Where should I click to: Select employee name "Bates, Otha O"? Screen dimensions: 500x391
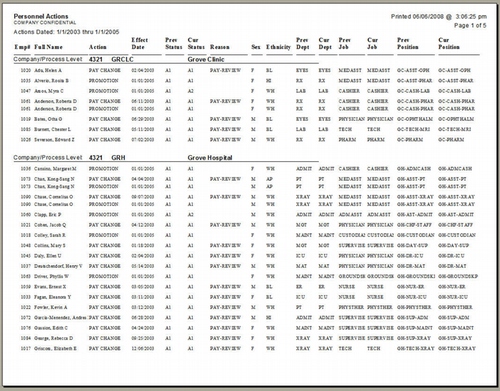(48, 119)
